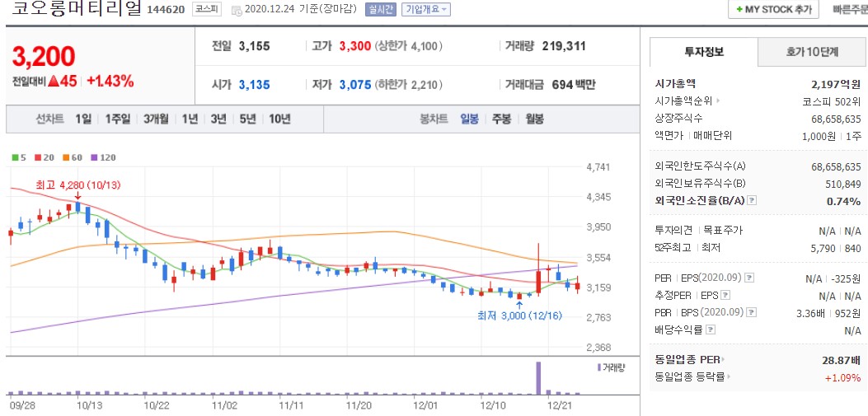
Task: Click the +1.43% change rate
Action: point(110,82)
